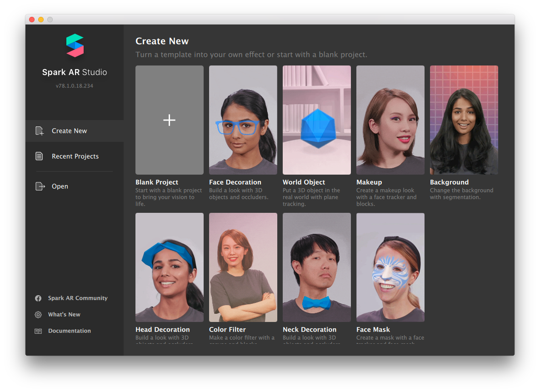This screenshot has height=392, width=540.
Task: Click the book icon beside Documentation
Action: coord(38,331)
